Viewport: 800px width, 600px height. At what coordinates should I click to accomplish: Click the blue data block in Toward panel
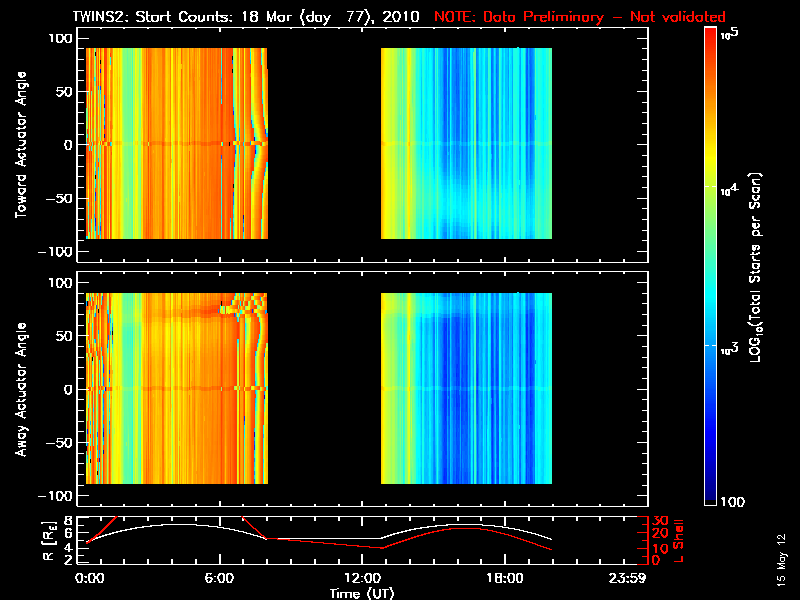click(466, 143)
